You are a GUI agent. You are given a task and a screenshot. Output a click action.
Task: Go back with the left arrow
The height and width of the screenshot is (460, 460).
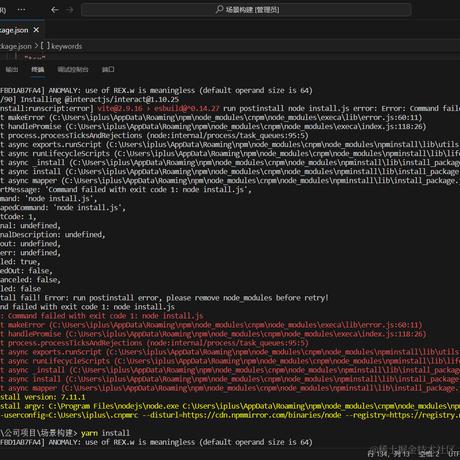click(55, 10)
